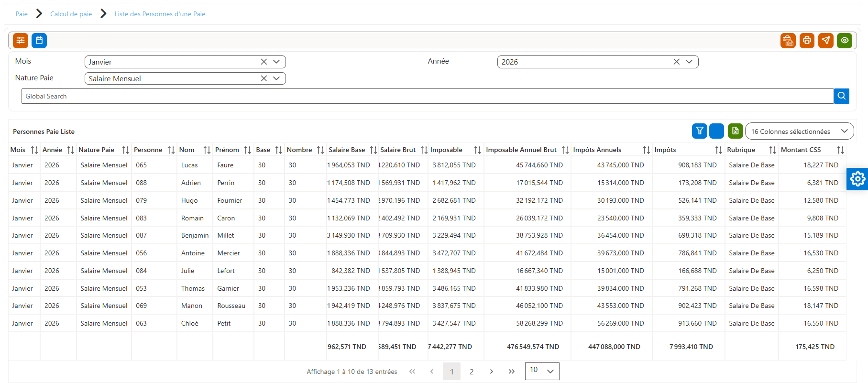Toggle the green eye preview button
The width and height of the screenshot is (868, 383).
click(x=845, y=41)
